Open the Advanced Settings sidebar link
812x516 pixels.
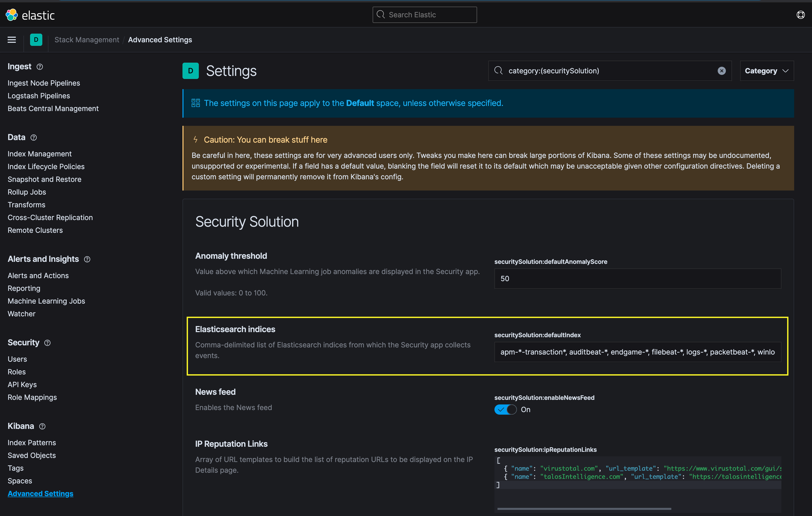[x=41, y=493]
